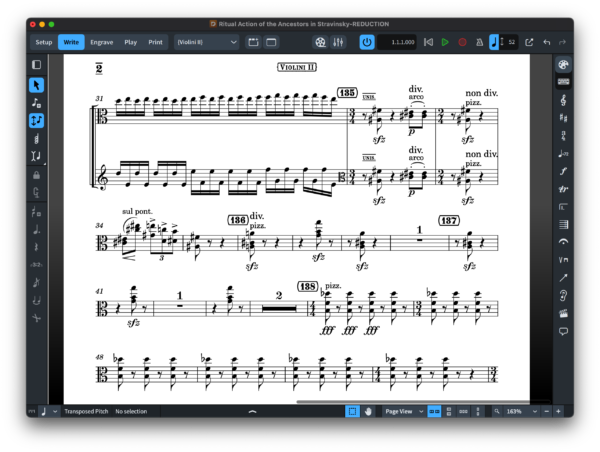The image size is (600, 452).
Task: Open Bars and Barlines panel
Action: (x=563, y=224)
